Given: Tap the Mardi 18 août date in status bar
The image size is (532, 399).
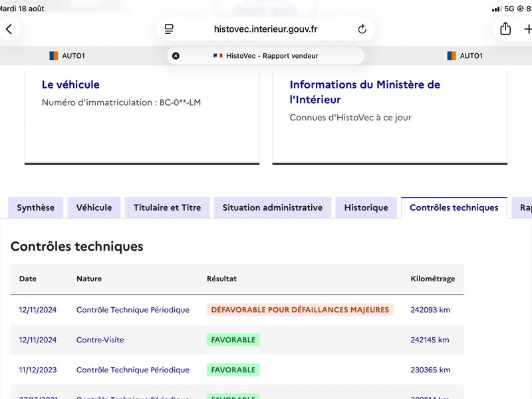Looking at the screenshot, I should [22, 9].
